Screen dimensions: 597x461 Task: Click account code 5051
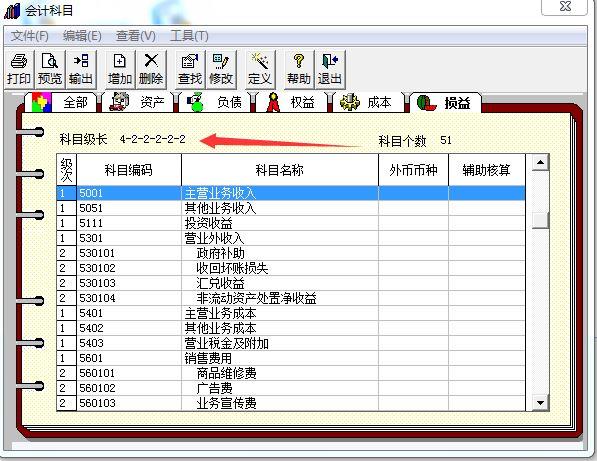(x=91, y=208)
